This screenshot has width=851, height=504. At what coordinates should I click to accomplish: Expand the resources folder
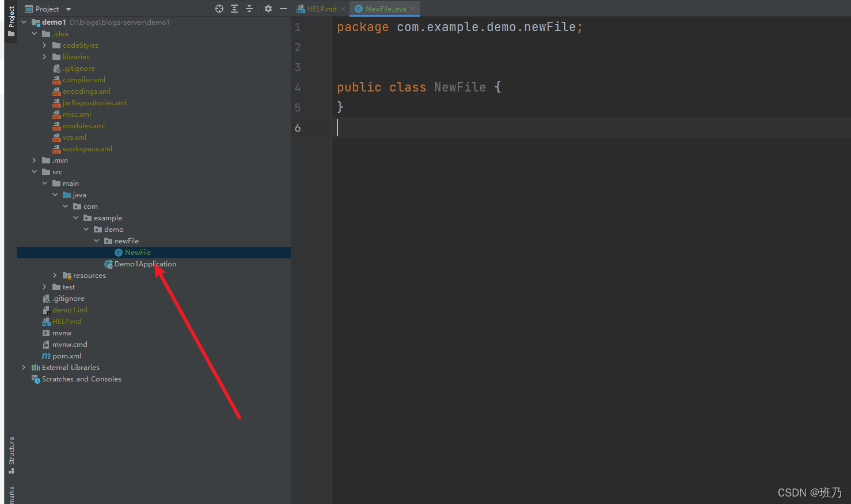[55, 275]
